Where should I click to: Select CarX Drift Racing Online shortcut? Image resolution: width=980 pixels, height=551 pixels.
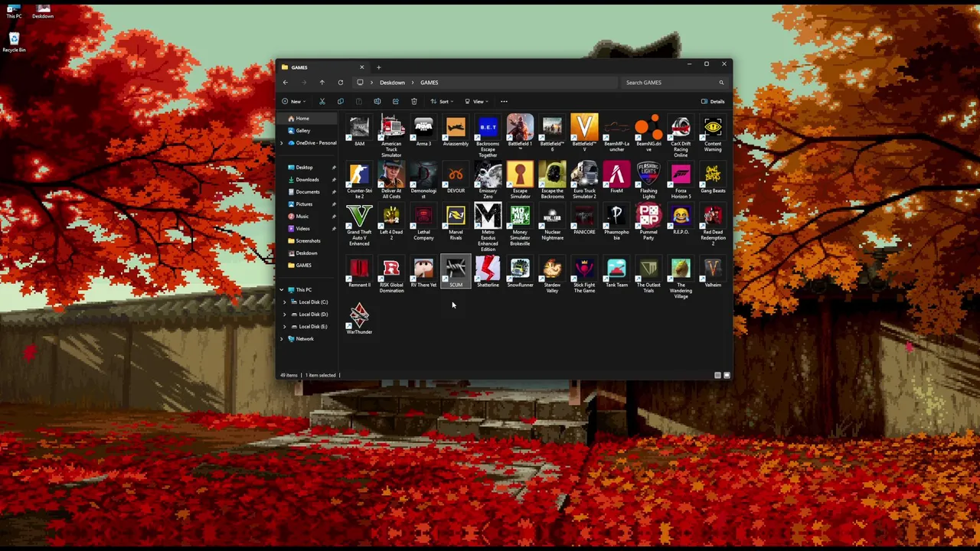(681, 136)
